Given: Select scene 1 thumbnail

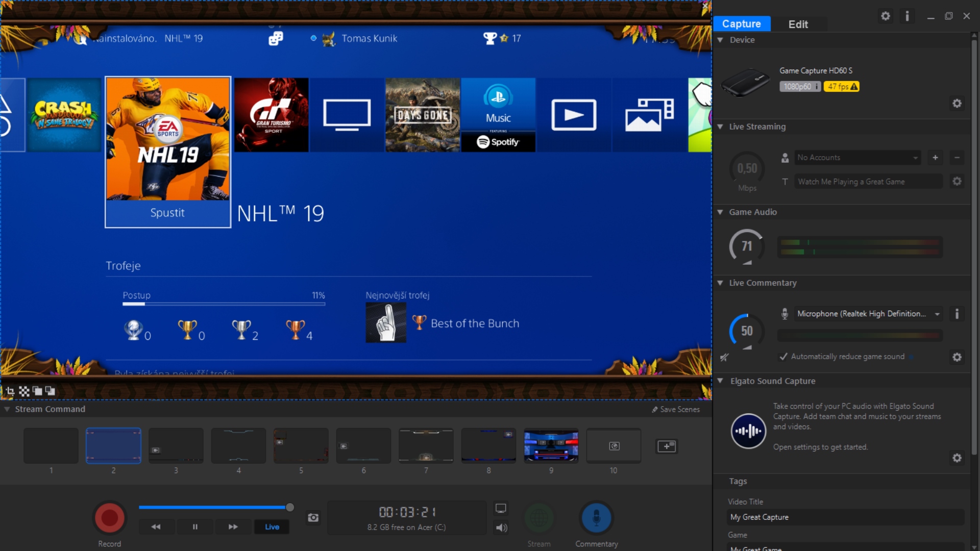Looking at the screenshot, I should (51, 446).
